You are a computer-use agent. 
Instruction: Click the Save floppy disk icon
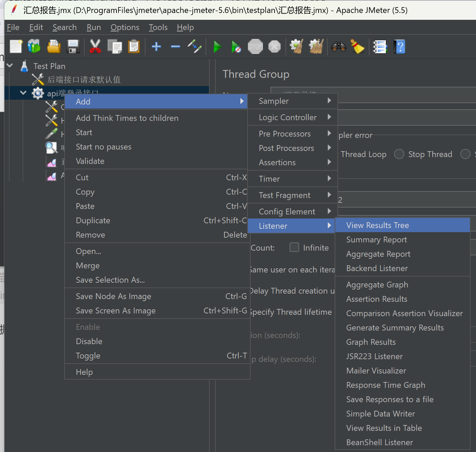tap(73, 47)
